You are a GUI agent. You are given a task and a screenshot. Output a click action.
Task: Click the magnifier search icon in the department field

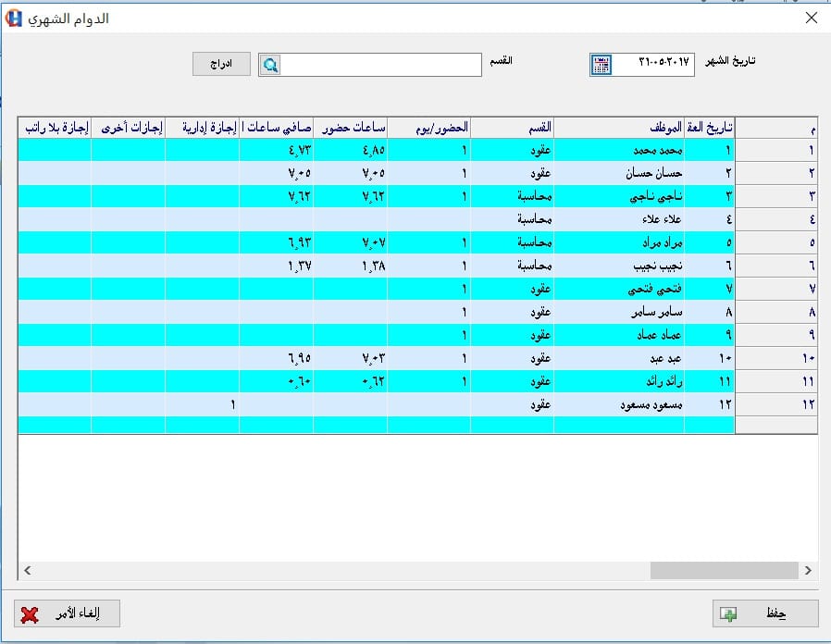270,65
